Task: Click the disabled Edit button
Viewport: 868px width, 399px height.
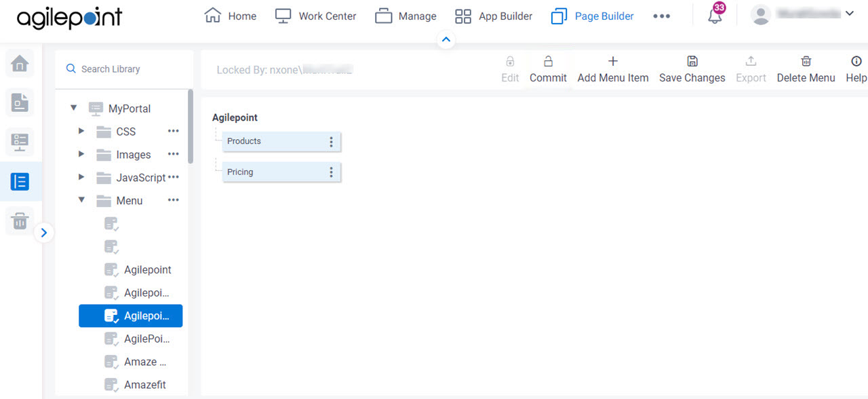Action: [x=510, y=70]
